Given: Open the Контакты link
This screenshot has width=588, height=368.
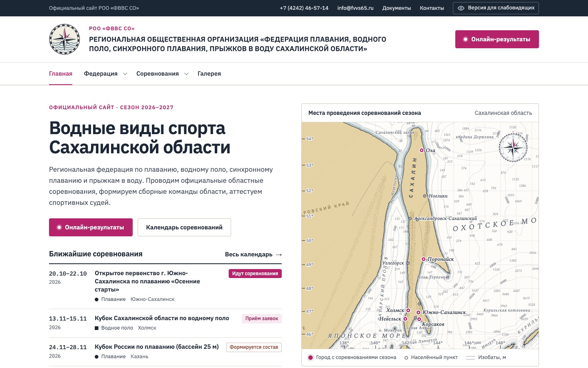Looking at the screenshot, I should [432, 8].
